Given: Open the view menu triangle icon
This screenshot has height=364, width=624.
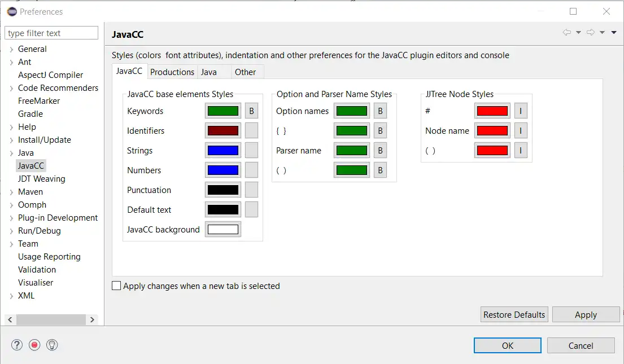Looking at the screenshot, I should click(614, 33).
